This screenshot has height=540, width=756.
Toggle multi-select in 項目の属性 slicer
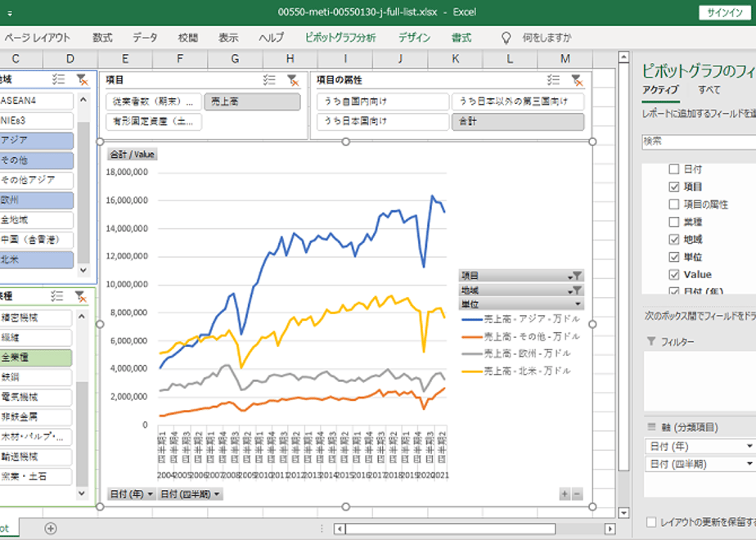coord(553,80)
